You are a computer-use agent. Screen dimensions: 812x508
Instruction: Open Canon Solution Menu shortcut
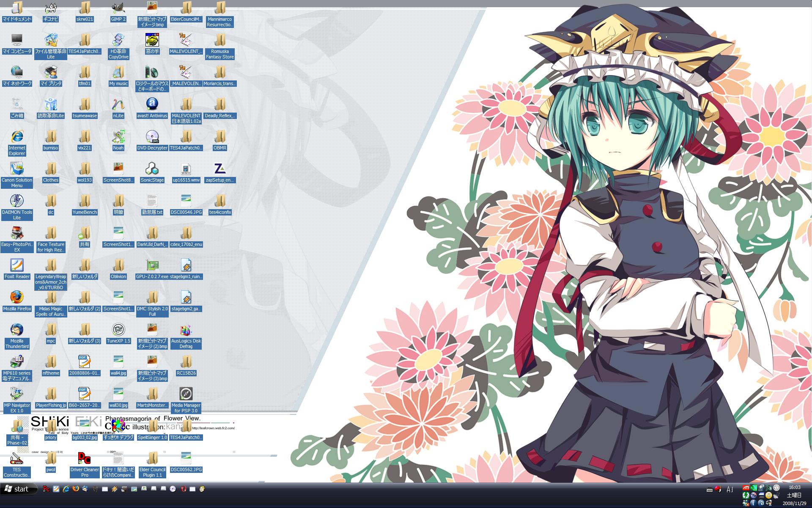pos(17,175)
